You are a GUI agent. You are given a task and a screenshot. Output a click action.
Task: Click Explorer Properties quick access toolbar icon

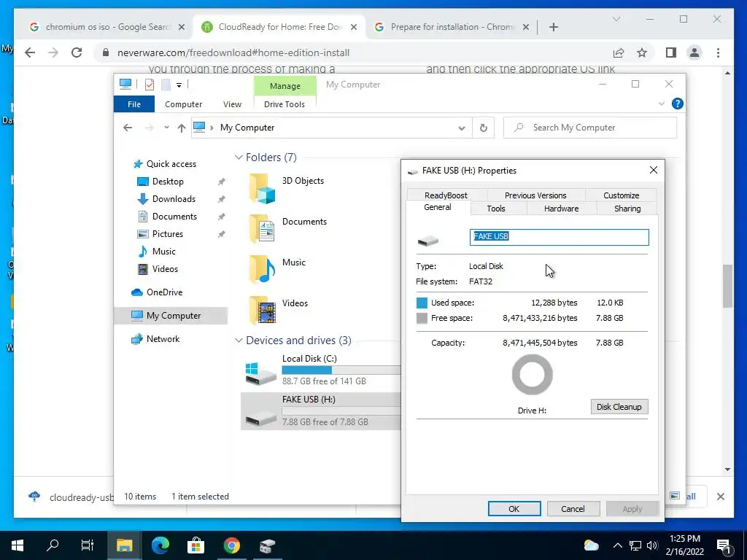tap(149, 85)
